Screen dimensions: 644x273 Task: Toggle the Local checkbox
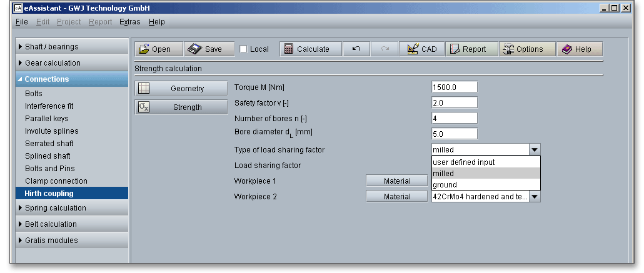tap(244, 49)
